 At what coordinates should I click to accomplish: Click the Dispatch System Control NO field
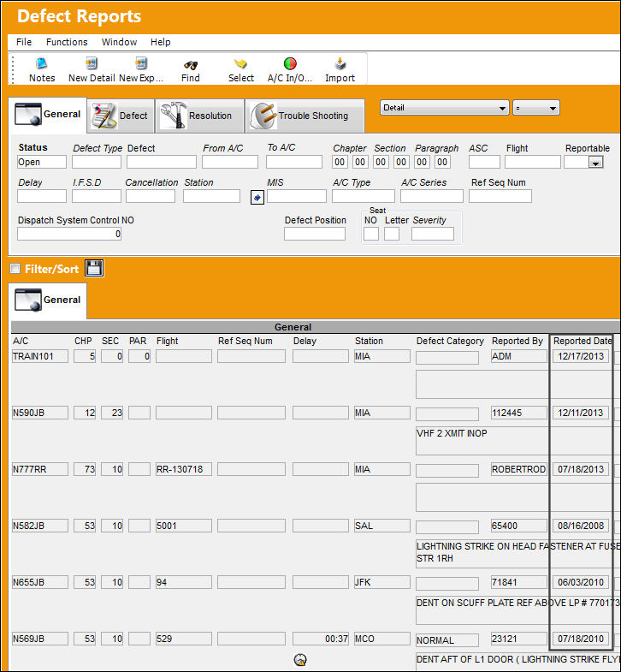coord(69,234)
